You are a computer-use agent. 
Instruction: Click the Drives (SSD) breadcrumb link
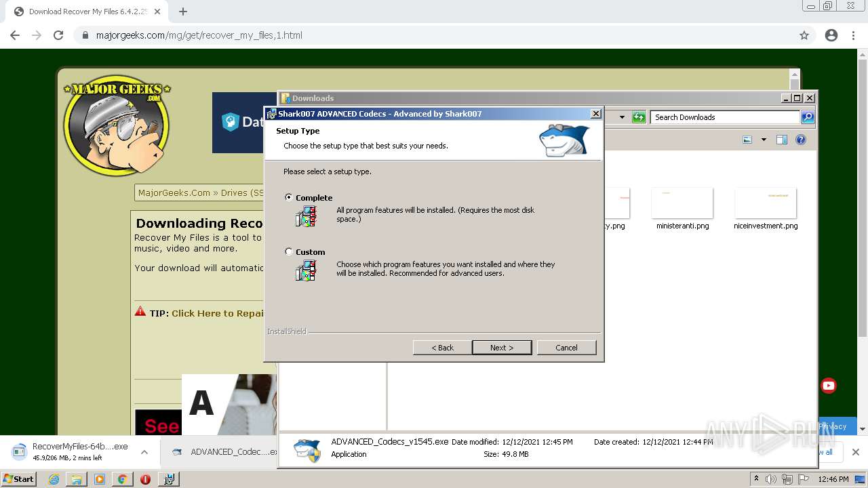pos(242,192)
